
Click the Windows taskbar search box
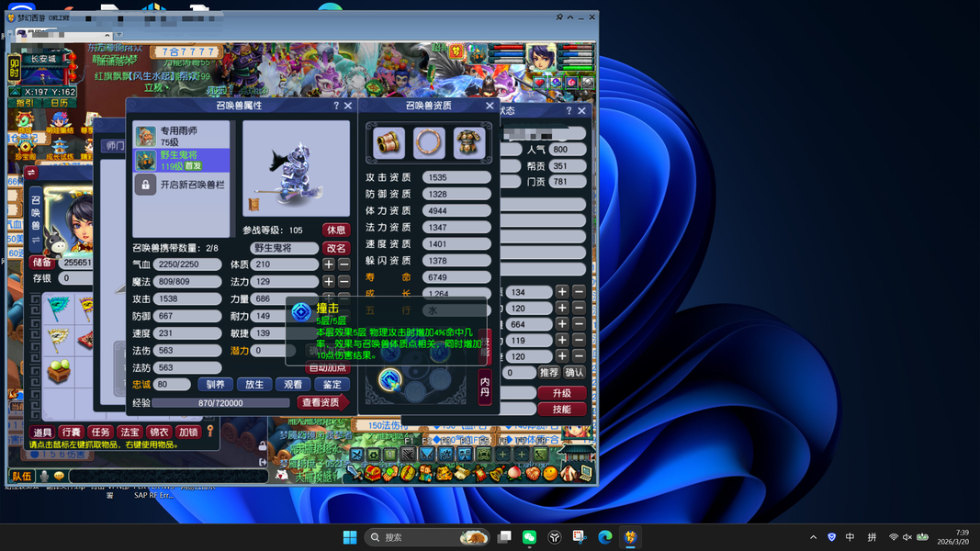[x=427, y=537]
